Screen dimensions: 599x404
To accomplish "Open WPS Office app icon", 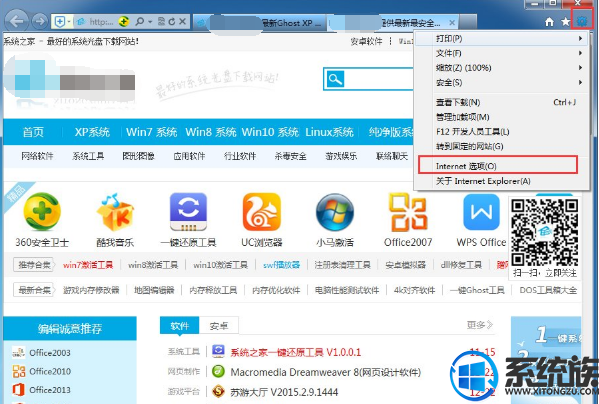I will coord(481,212).
